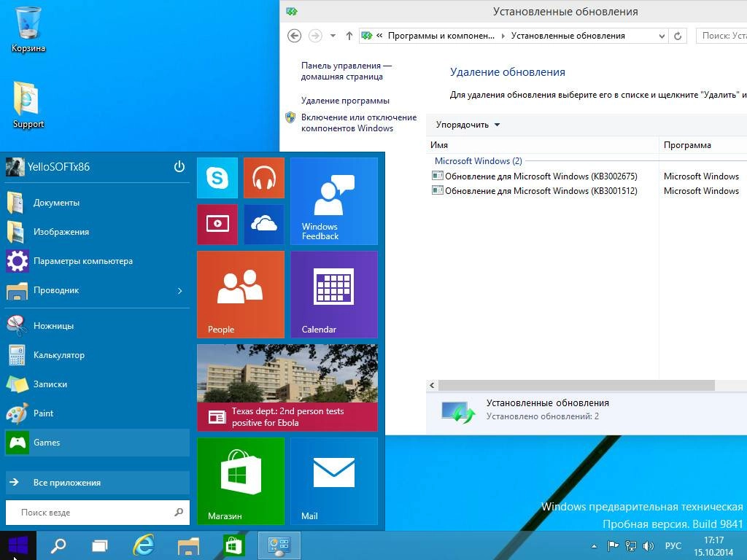Viewport: 747px width, 560px height.
Task: Open the network tray icon
Action: pyautogui.click(x=631, y=545)
